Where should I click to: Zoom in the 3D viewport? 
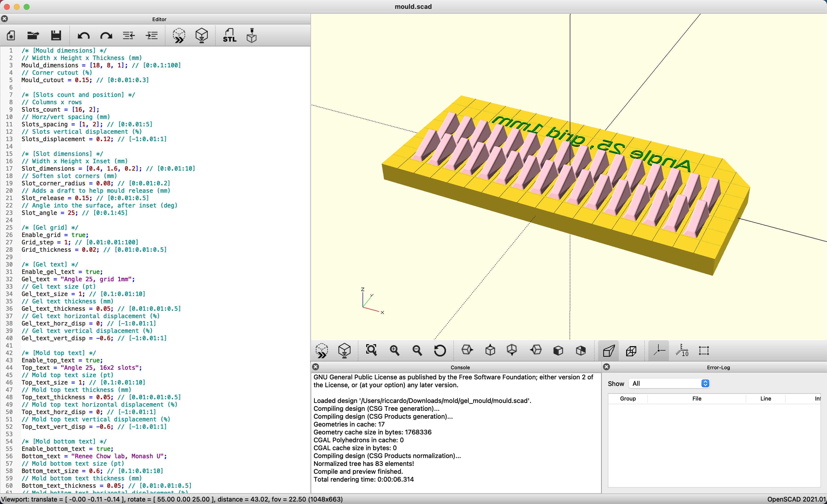[x=394, y=350]
